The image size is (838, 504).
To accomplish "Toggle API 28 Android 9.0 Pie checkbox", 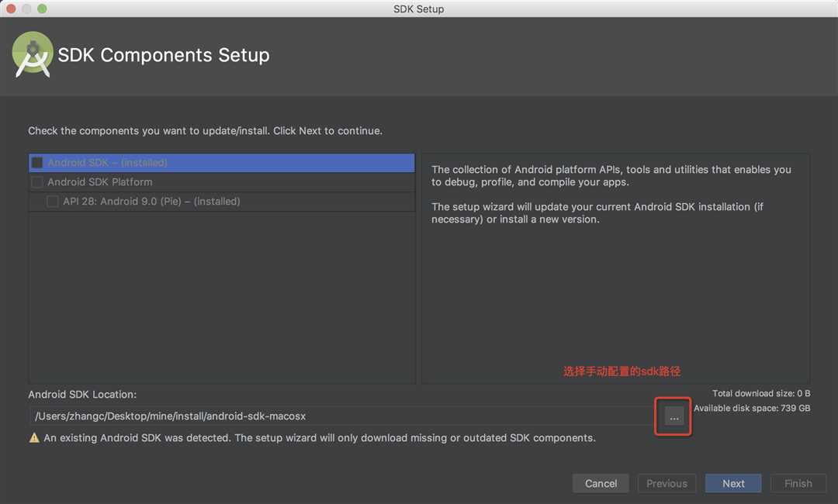I will click(x=53, y=202).
